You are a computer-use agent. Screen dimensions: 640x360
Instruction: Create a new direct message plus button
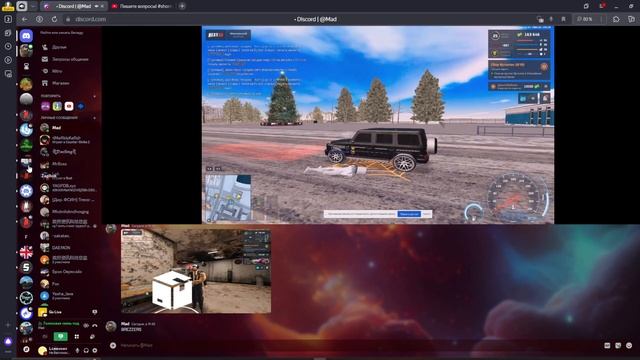click(x=95, y=118)
